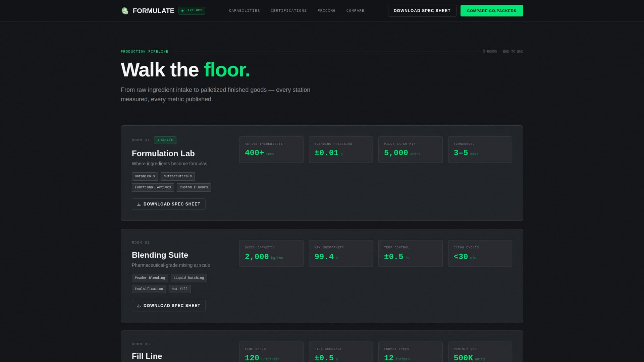Click the TURNAROUND 3–5 days metric card

click(480, 149)
